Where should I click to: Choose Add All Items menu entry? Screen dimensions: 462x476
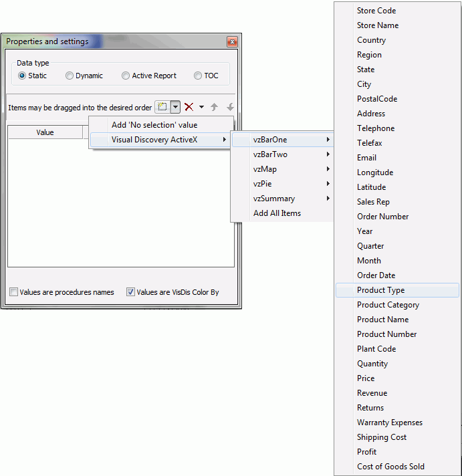coord(283,213)
